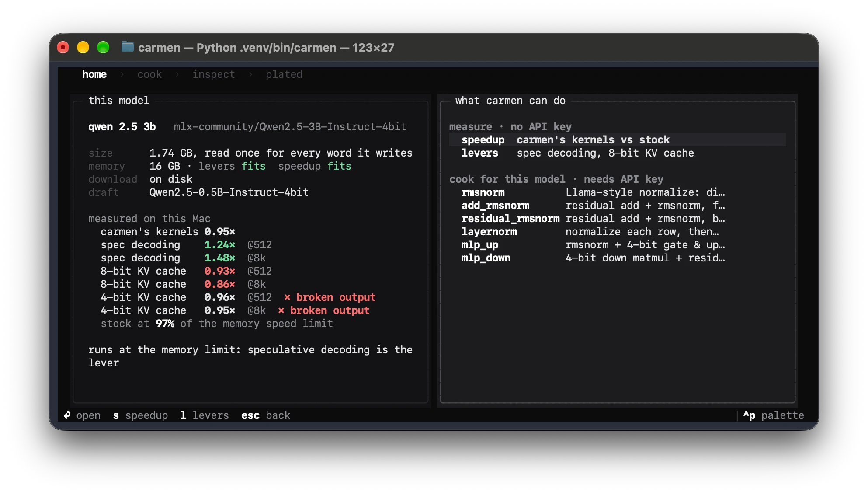Click the window title 'carmen — Python .venv/bin/carmen'

click(237, 48)
